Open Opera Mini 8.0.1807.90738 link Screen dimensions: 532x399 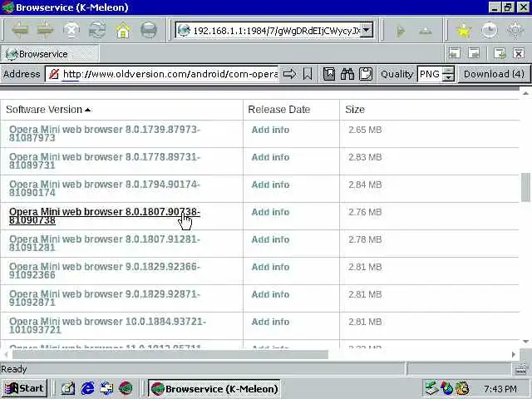coord(105,216)
